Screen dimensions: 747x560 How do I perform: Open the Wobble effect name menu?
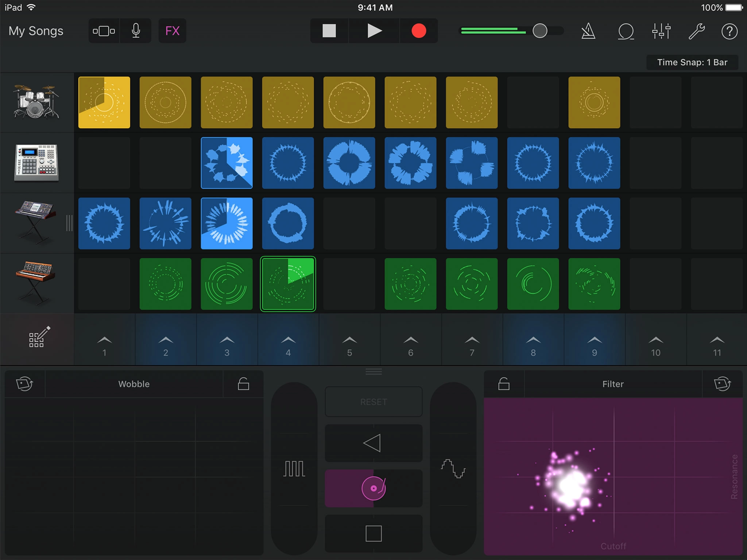134,384
